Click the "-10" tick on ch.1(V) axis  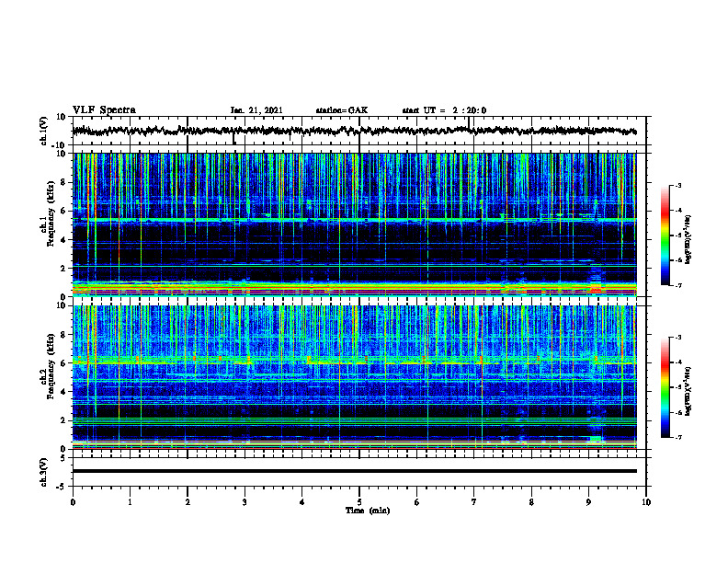coord(60,145)
